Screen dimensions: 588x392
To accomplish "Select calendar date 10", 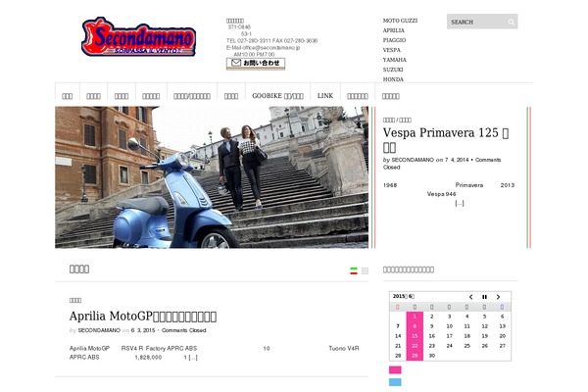I will tap(449, 326).
